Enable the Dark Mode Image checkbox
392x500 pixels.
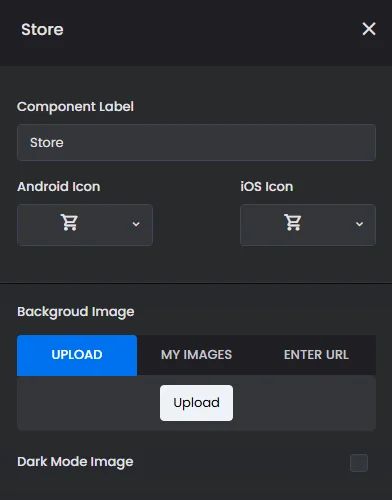(359, 463)
